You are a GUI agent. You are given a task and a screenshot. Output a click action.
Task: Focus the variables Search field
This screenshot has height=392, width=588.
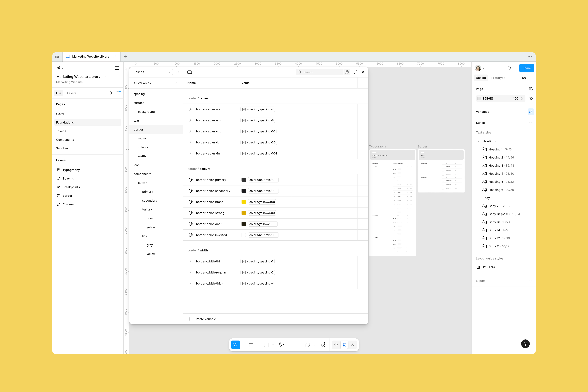320,72
